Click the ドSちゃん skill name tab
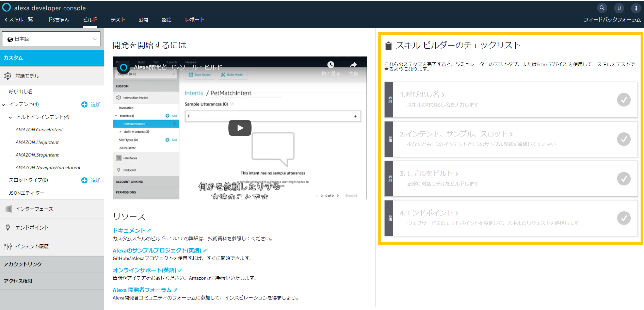The width and height of the screenshot is (644, 310). [59, 20]
